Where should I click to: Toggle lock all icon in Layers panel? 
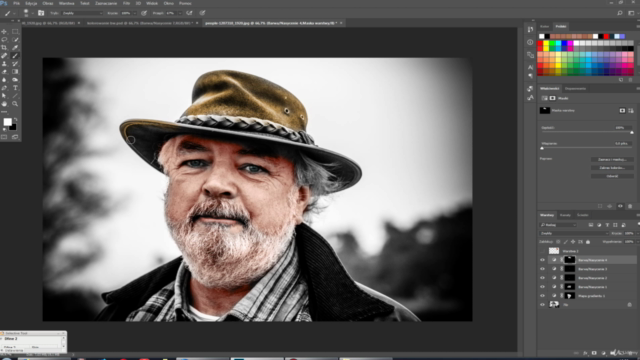click(588, 242)
